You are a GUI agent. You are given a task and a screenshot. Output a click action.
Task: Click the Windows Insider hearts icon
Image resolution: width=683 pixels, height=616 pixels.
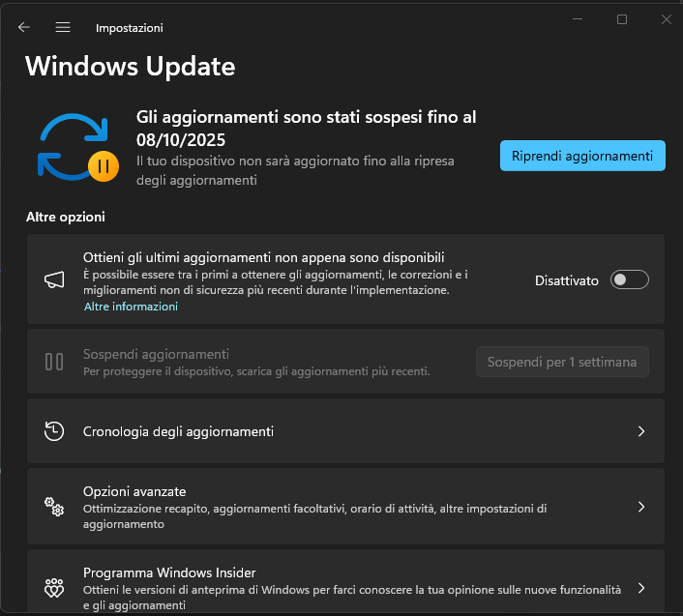click(54, 588)
